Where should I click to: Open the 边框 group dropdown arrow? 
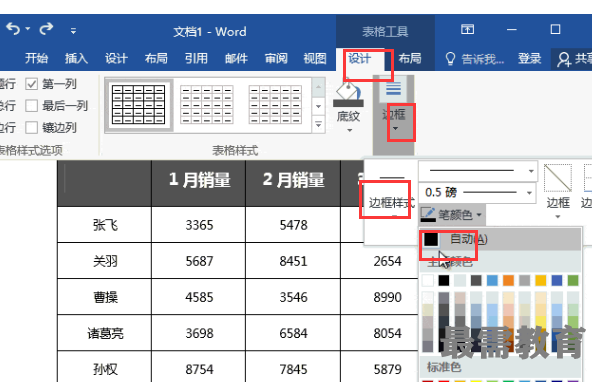tap(395, 129)
